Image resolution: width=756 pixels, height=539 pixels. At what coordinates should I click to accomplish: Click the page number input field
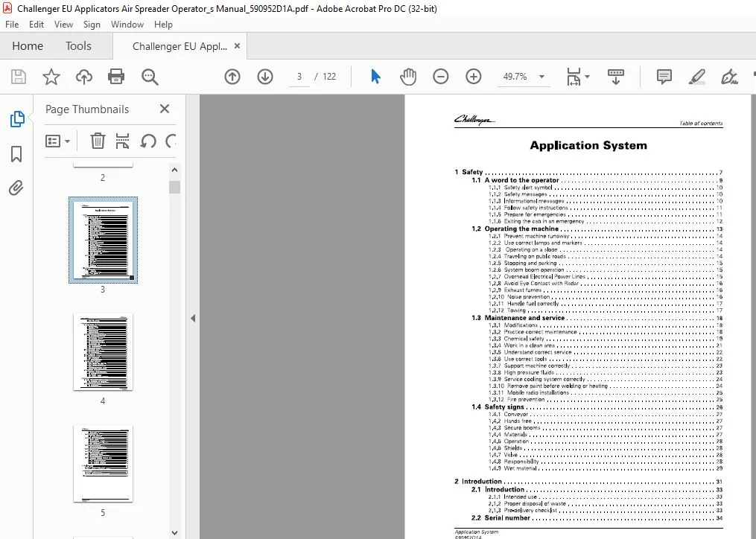pyautogui.click(x=299, y=77)
